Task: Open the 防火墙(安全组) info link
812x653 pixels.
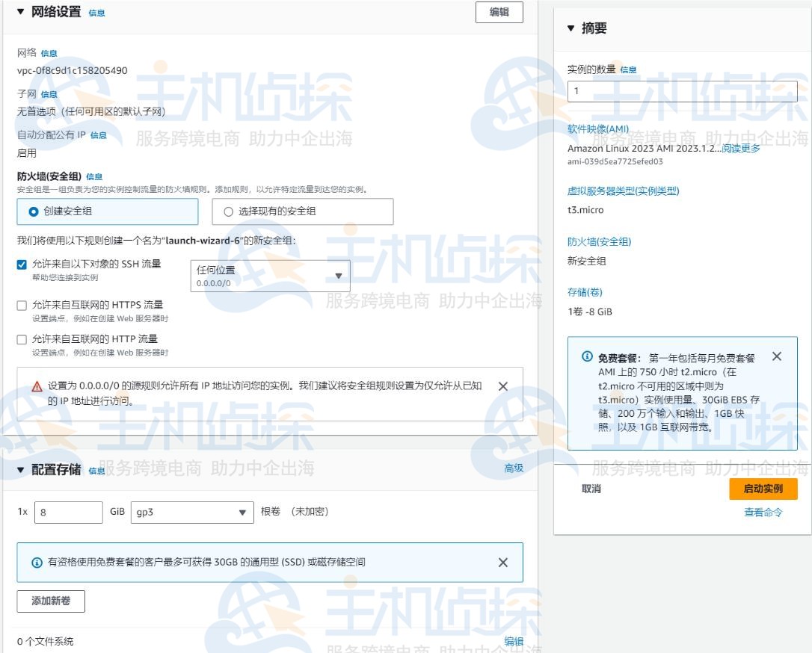Action: click(96, 176)
